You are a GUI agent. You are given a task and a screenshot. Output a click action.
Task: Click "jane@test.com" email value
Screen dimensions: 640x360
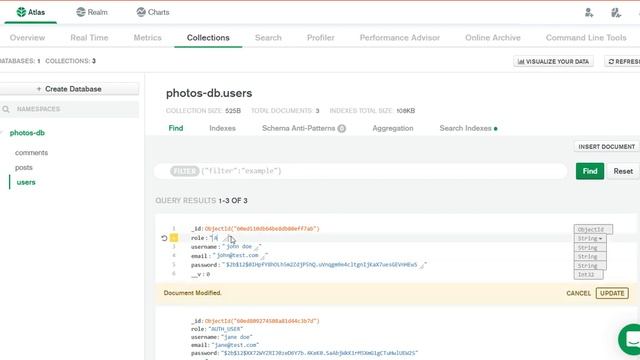pyautogui.click(x=235, y=345)
